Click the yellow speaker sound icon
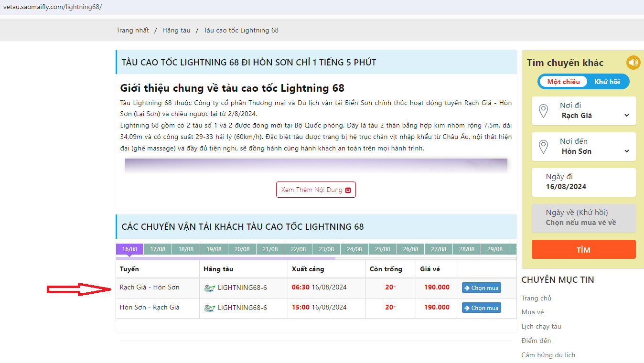Image resolution: width=644 pixels, height=363 pixels. [633, 63]
